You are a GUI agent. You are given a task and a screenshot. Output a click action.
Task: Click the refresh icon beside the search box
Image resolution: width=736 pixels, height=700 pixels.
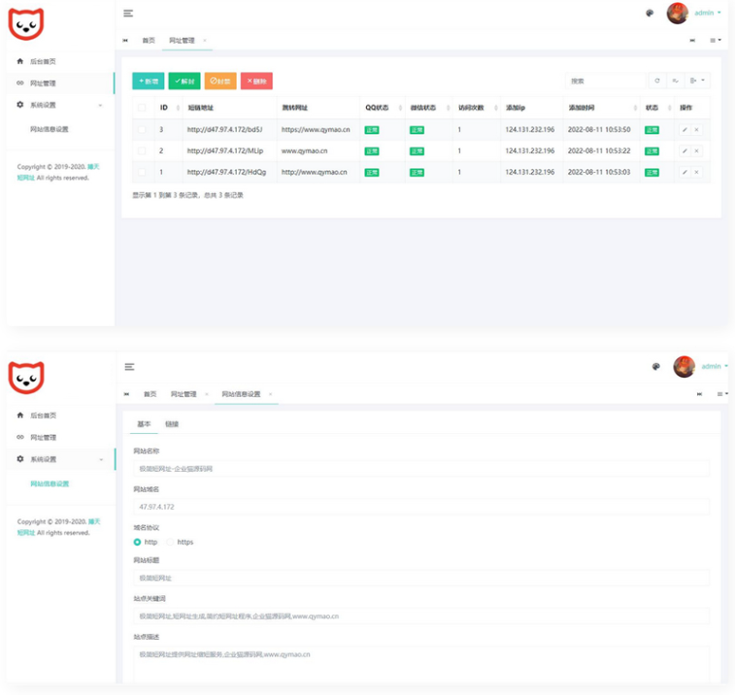(x=657, y=81)
